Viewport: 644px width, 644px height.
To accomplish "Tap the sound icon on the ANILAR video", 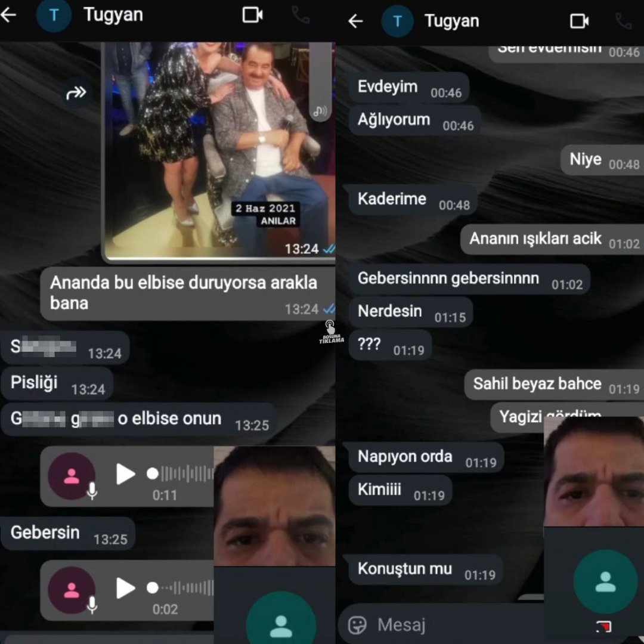I will (320, 111).
